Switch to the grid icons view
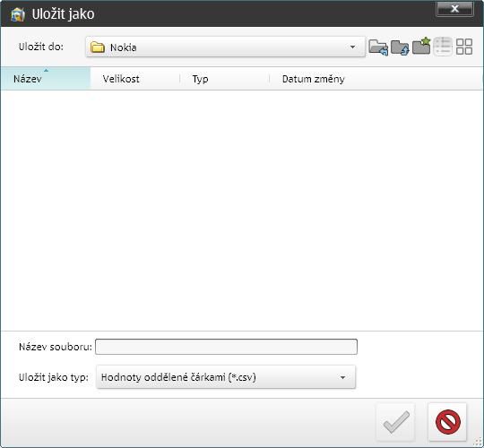This screenshot has height=448, width=484. [464, 47]
